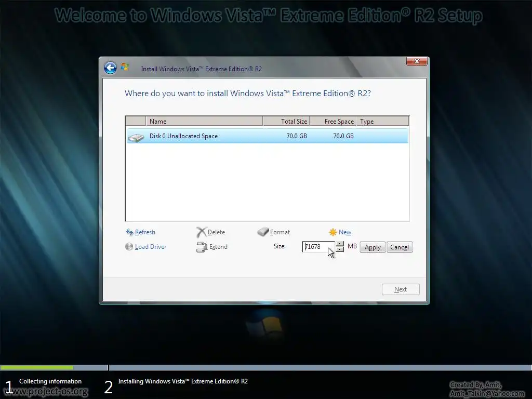Sort by the Free Space column header

pyautogui.click(x=333, y=121)
